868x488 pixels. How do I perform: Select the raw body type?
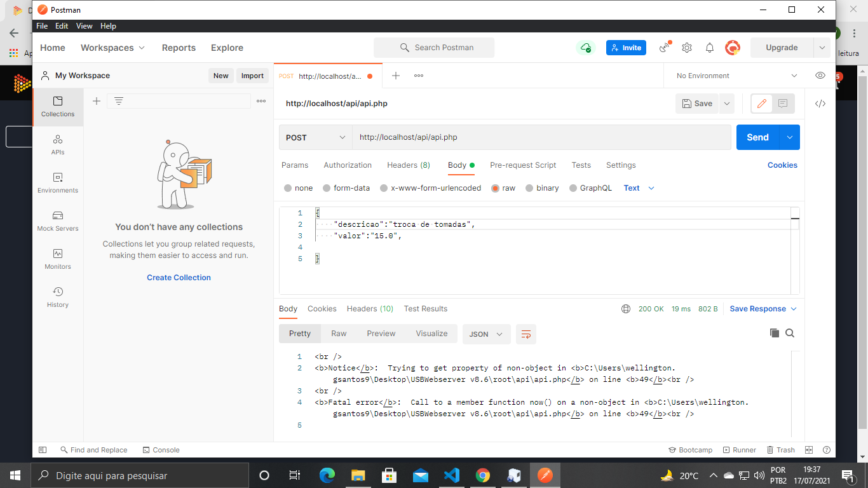click(x=503, y=188)
